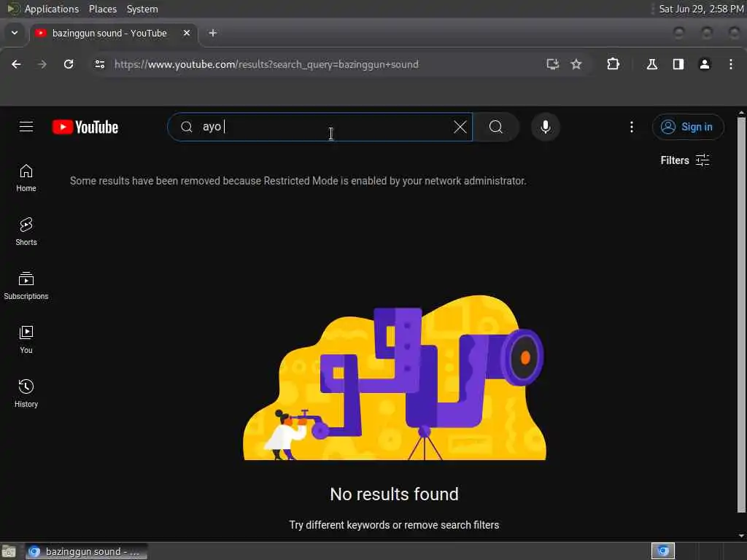Open search Filters panel
This screenshot has height=560, width=747.
[x=685, y=160]
